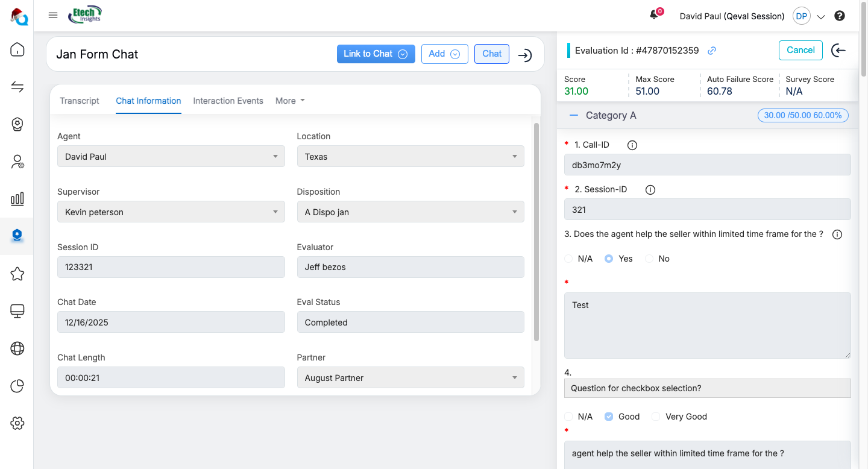Click the Call-ID info icon
This screenshot has width=868, height=469.
[632, 145]
